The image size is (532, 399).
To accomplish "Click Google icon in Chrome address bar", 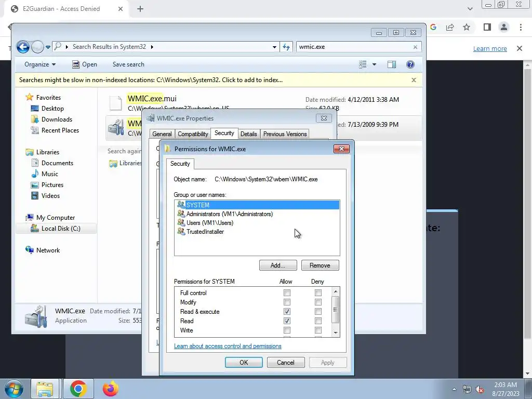I will click(x=433, y=27).
